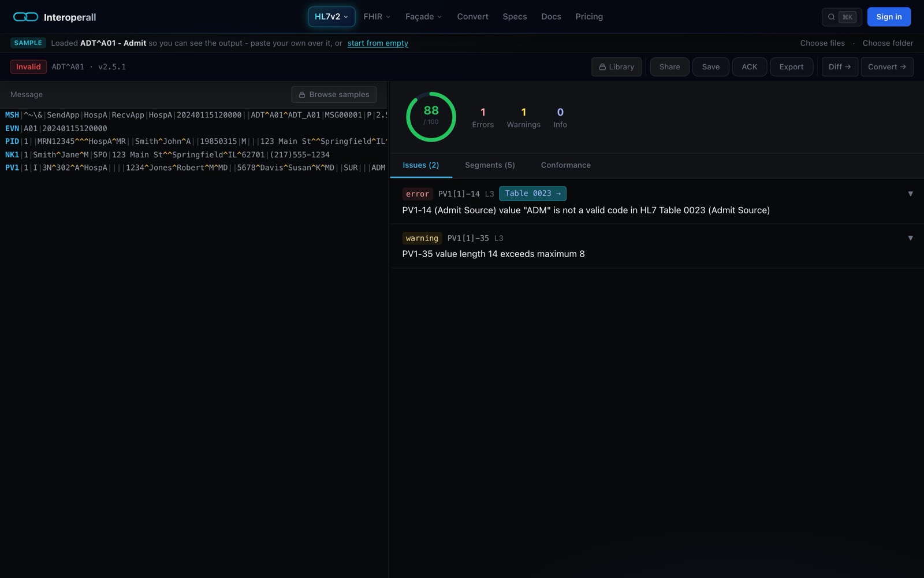The height and width of the screenshot is (578, 924).
Task: Open the Table 0023 reference tag
Action: pyautogui.click(x=532, y=194)
